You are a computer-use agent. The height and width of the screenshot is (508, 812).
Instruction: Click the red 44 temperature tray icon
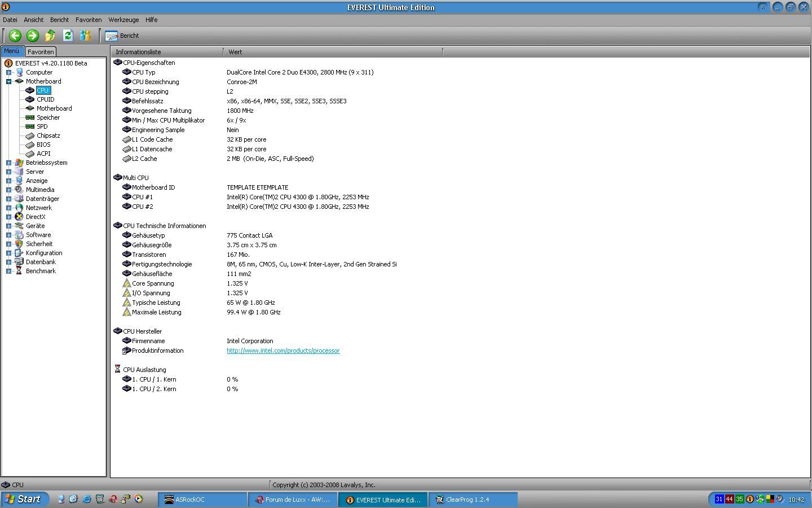point(729,499)
